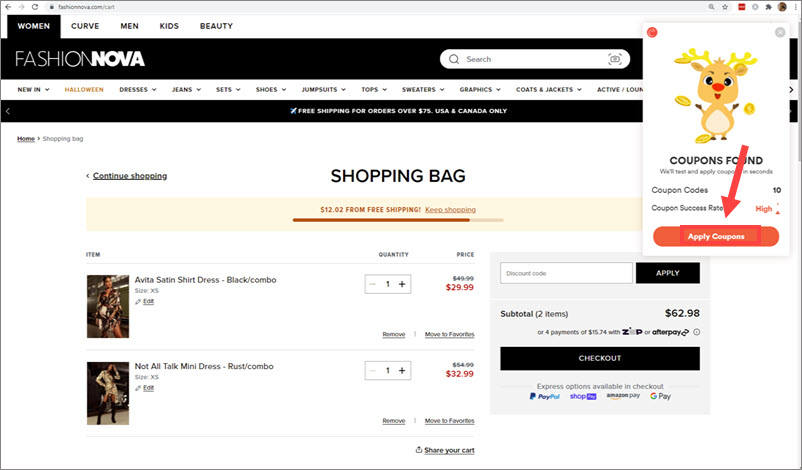Image resolution: width=802 pixels, height=470 pixels.
Task: Click the Not All Talk Mini Dress title
Action: coord(204,366)
